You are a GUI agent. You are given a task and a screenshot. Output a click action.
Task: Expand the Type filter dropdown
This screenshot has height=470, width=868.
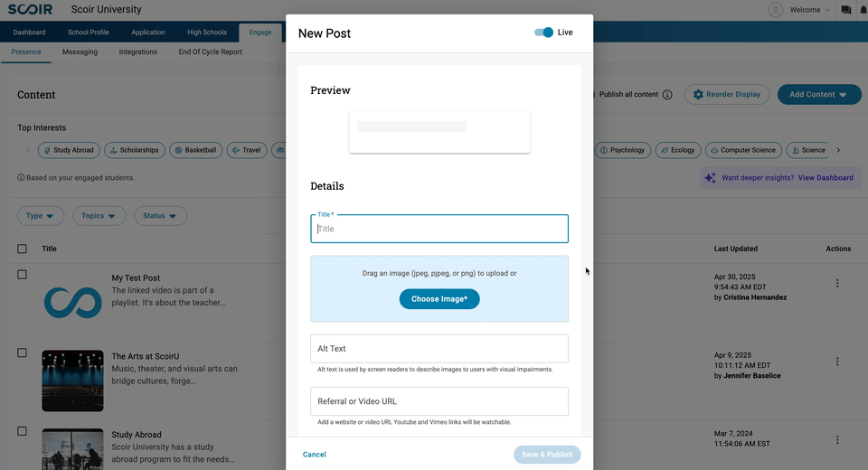(41, 216)
